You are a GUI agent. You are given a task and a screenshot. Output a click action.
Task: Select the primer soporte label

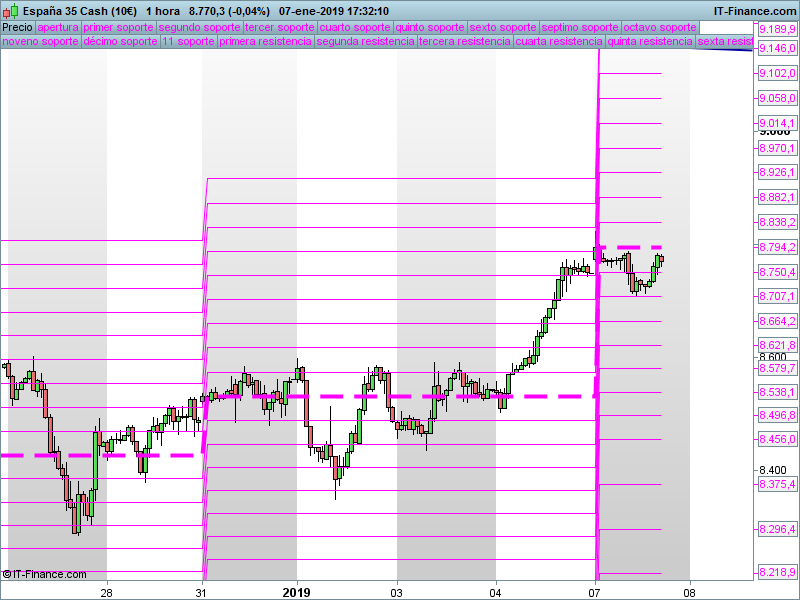coord(118,28)
